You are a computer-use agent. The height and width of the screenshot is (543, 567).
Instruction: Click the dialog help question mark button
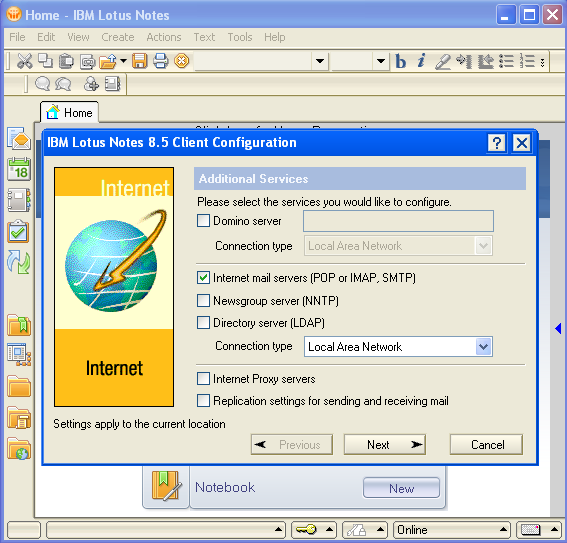(x=496, y=143)
